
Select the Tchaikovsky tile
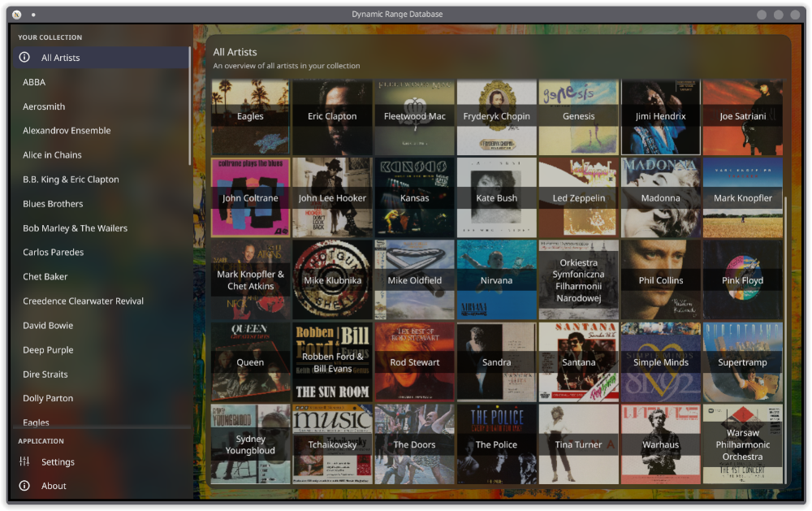(x=332, y=444)
